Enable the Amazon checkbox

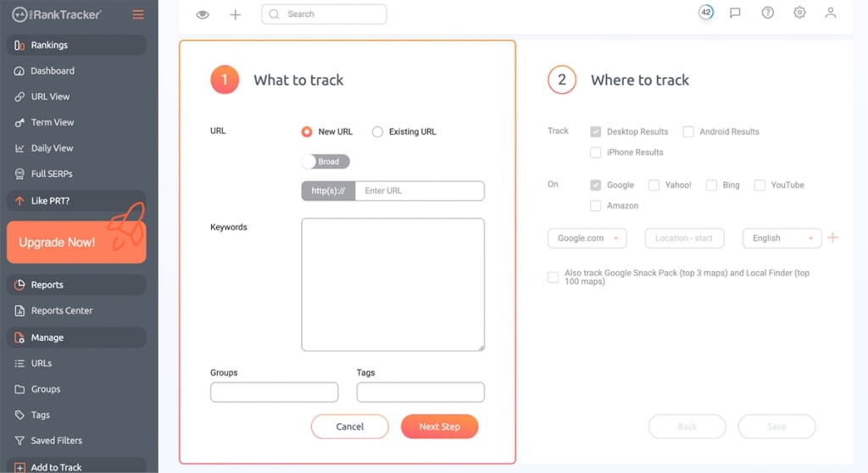[x=596, y=205]
